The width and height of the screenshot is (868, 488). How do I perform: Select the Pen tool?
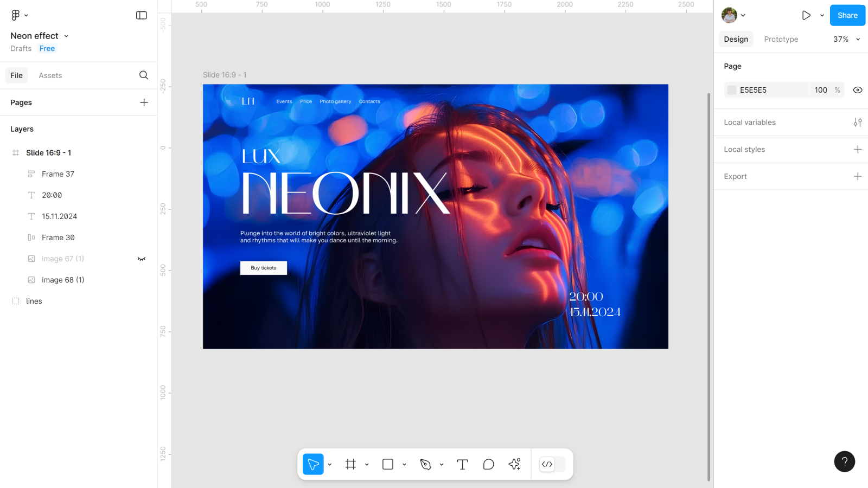(x=426, y=464)
